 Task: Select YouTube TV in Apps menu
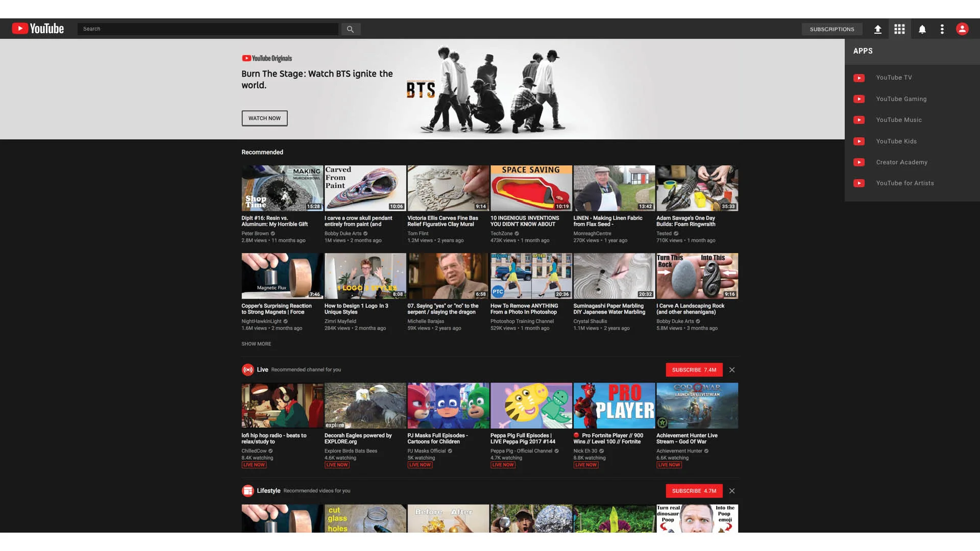[894, 78]
